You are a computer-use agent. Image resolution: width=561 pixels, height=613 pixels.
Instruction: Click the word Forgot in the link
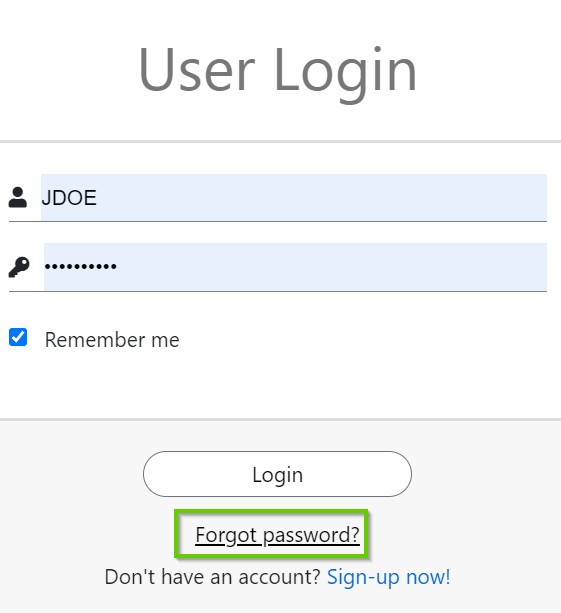[226, 535]
